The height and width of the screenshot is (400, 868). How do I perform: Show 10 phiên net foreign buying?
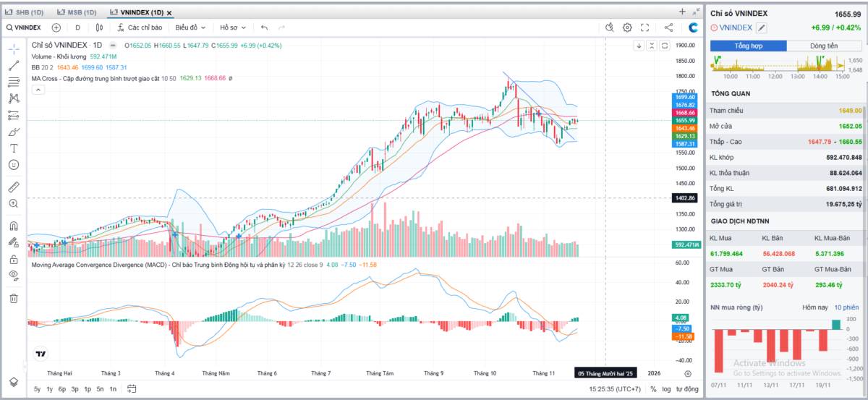pyautogui.click(x=846, y=307)
